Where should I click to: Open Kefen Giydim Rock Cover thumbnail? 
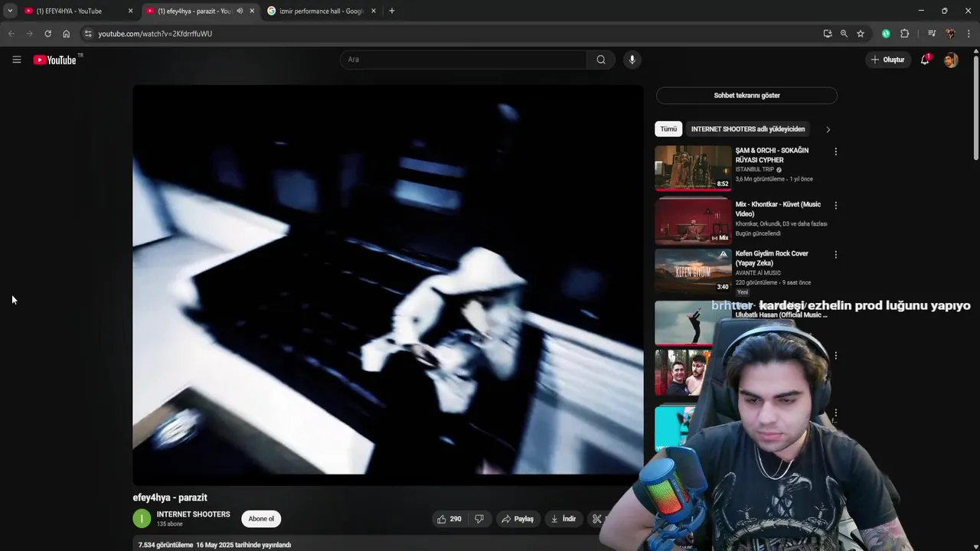coord(693,270)
